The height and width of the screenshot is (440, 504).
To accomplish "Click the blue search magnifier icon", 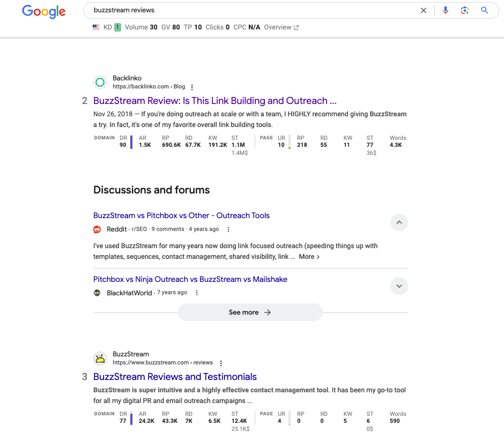I will [x=484, y=10].
